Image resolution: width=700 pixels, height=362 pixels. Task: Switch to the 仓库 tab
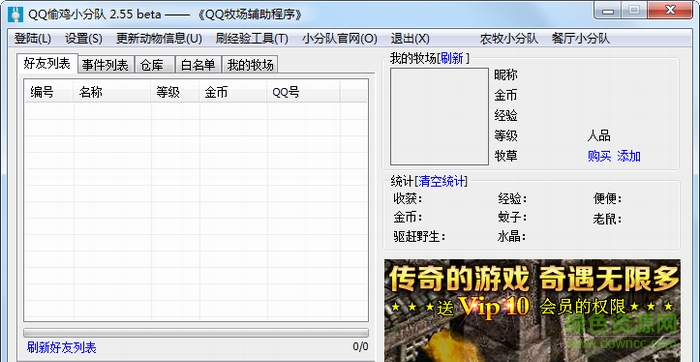pos(154,65)
